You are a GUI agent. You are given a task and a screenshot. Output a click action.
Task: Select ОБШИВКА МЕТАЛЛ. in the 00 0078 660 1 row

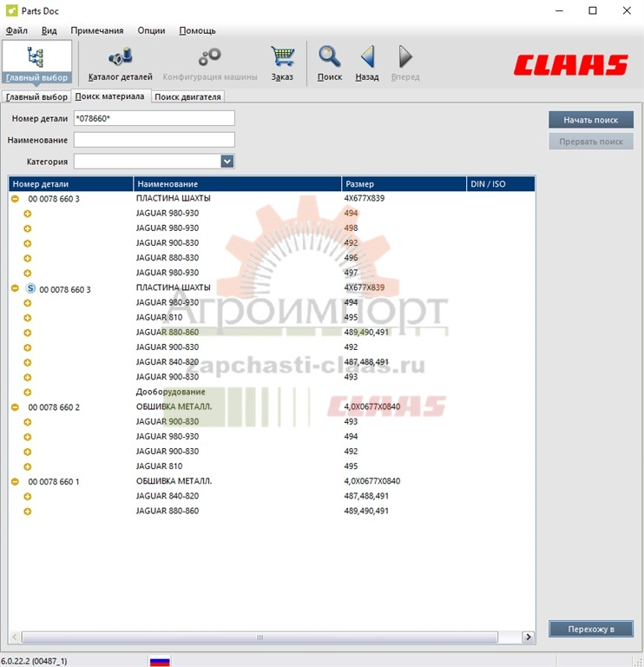point(174,481)
